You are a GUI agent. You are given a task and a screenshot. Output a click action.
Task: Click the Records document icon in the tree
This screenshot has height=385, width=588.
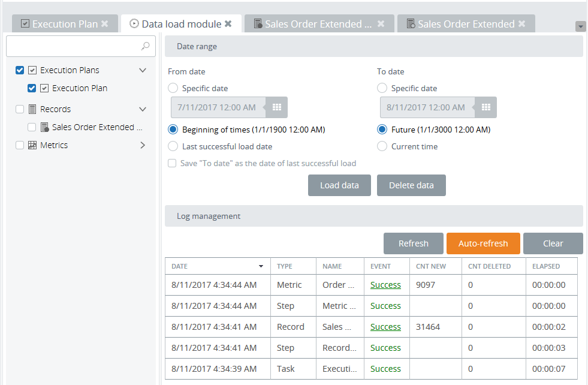(32, 109)
